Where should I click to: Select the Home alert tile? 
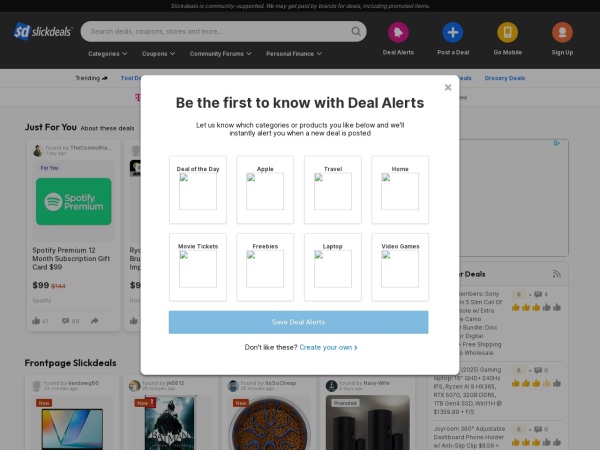(x=400, y=189)
